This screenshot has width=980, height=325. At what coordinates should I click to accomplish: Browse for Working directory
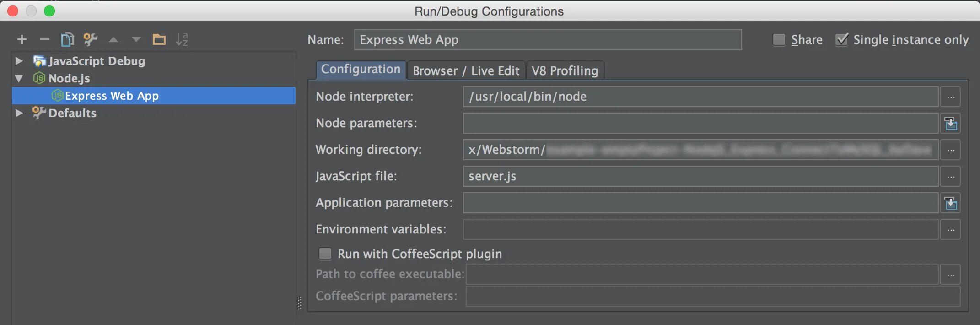(x=951, y=150)
